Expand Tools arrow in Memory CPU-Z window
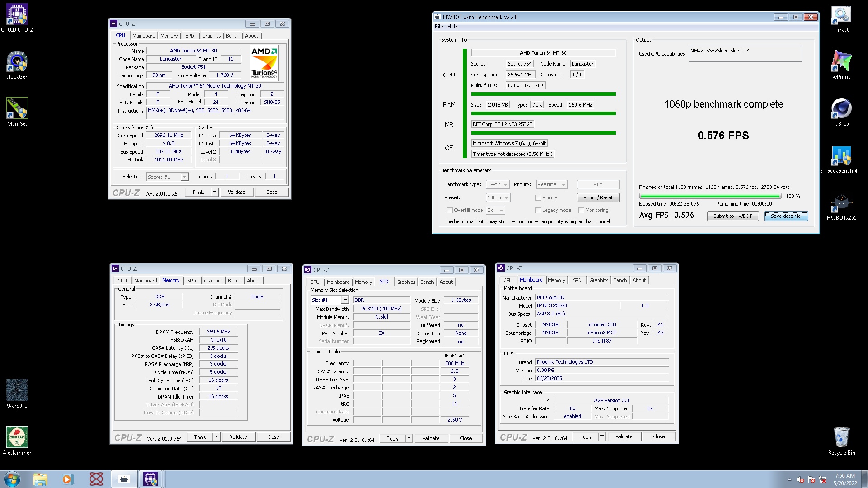This screenshot has height=488, width=868. click(216, 437)
